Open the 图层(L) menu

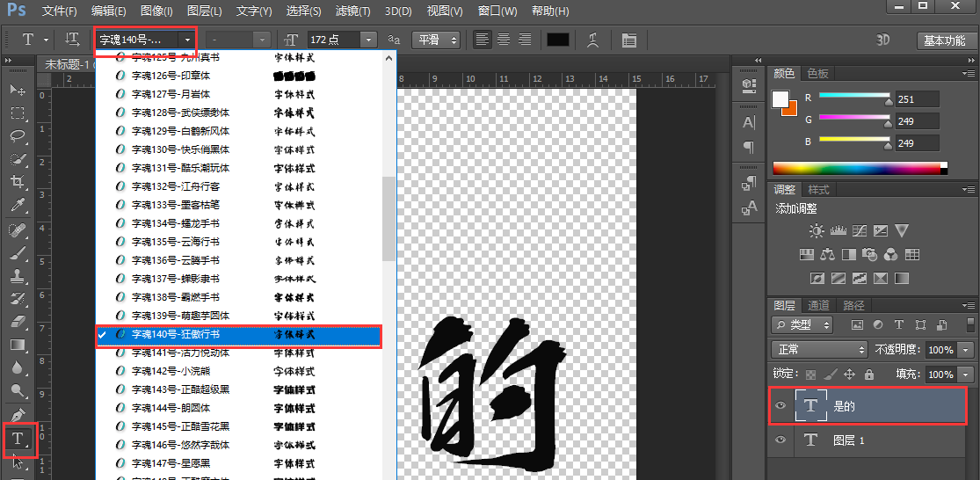tap(205, 11)
